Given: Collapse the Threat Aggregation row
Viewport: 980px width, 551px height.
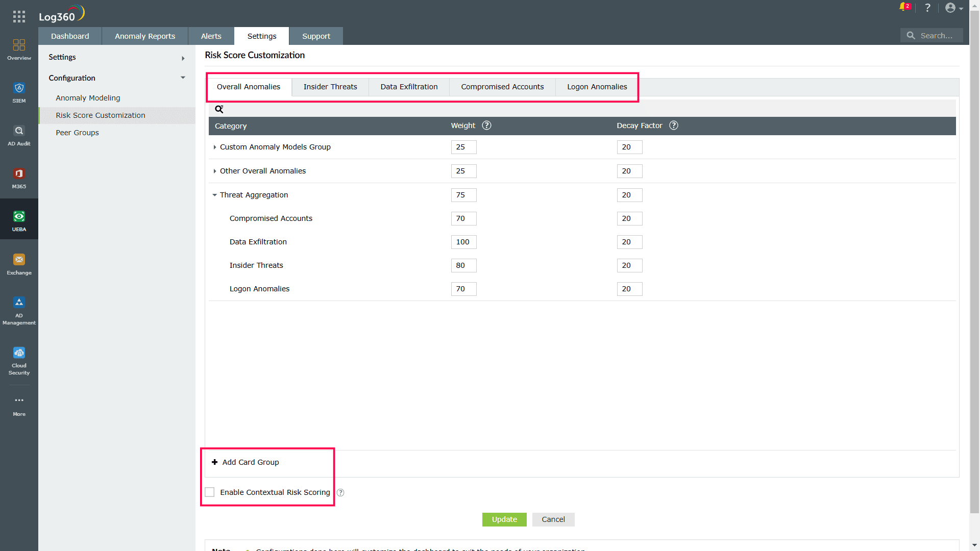Looking at the screenshot, I should pos(215,195).
